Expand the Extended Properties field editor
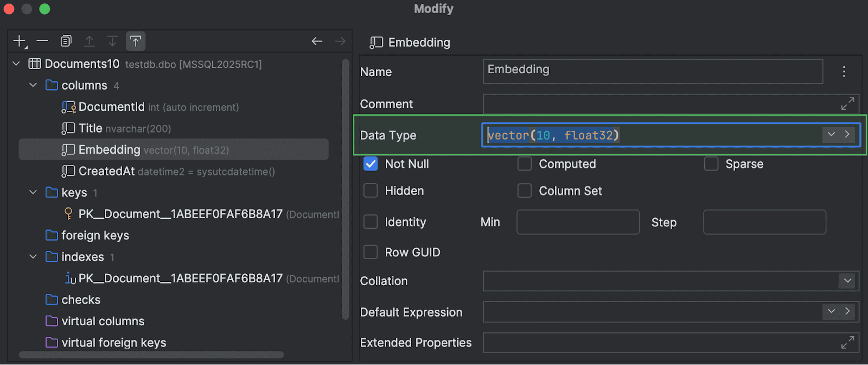868x365 pixels. 847,343
